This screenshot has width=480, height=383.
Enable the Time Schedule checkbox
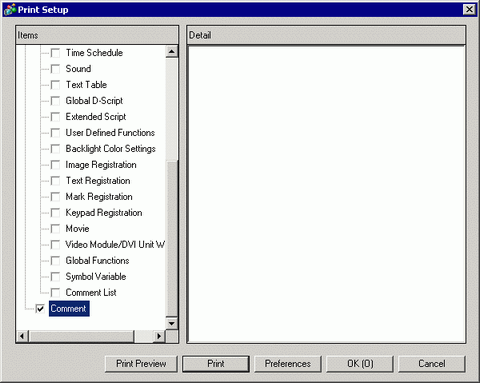pos(55,53)
